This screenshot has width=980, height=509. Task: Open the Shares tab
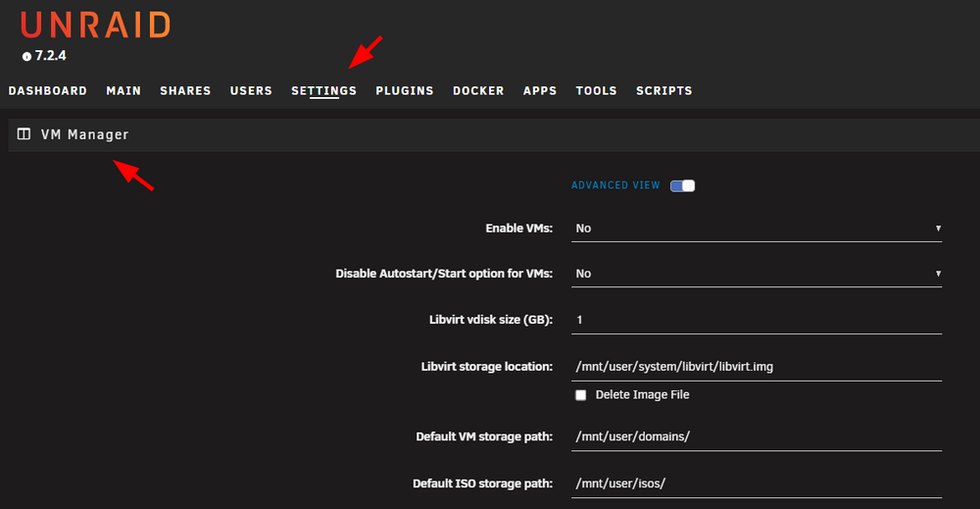185,90
